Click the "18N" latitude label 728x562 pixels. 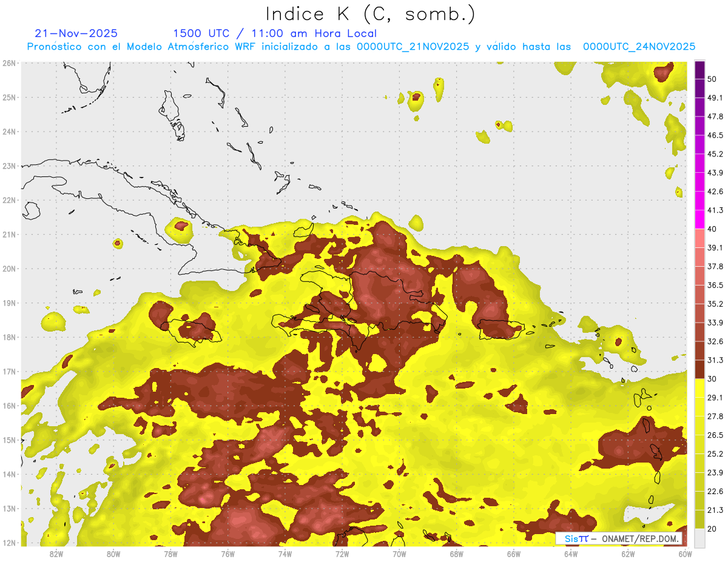(10, 337)
